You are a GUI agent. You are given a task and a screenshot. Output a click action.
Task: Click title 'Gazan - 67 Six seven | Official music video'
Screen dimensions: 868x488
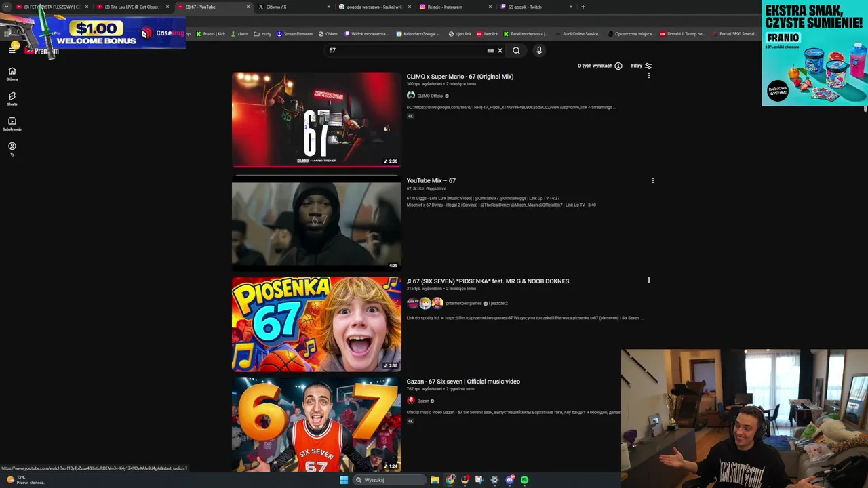(463, 382)
